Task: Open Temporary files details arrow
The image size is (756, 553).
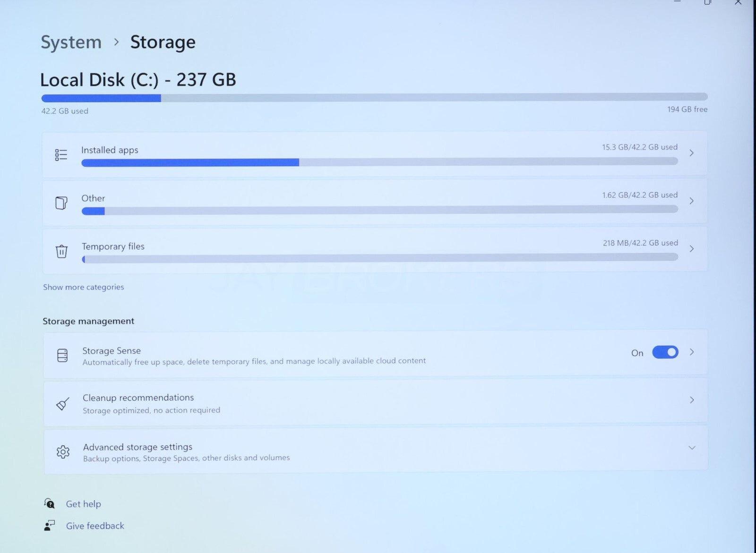Action: (x=692, y=249)
